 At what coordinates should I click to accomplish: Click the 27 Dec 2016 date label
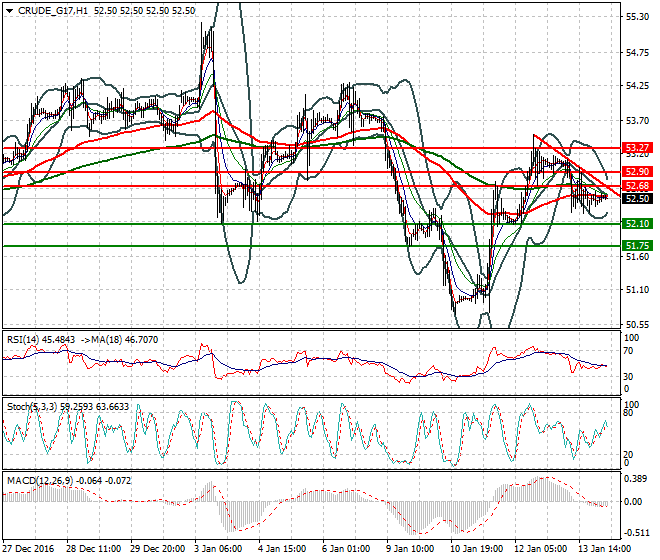28,549
